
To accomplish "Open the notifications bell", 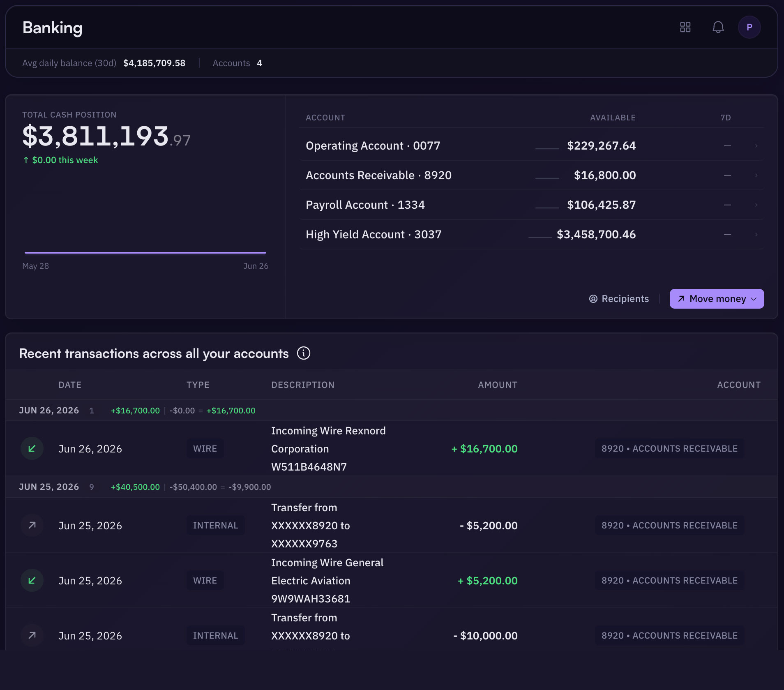I will tap(718, 27).
